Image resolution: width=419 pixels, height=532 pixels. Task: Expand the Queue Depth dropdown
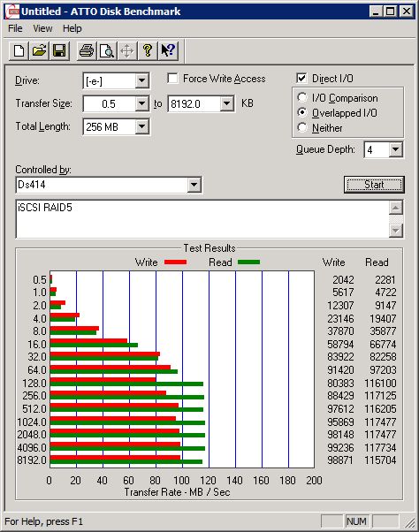tap(396, 149)
